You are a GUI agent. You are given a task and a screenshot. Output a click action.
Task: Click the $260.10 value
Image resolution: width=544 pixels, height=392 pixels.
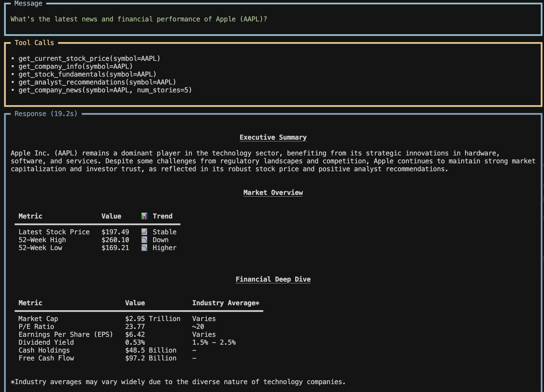coord(115,240)
